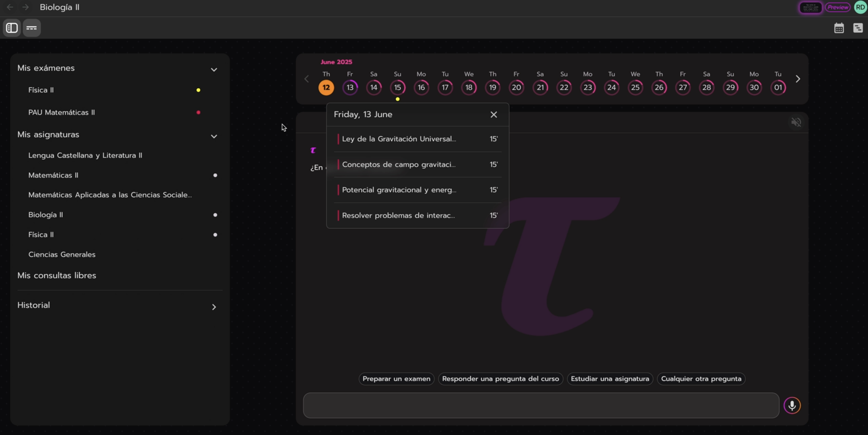Advance calendar with right chevron arrow

coord(797,79)
